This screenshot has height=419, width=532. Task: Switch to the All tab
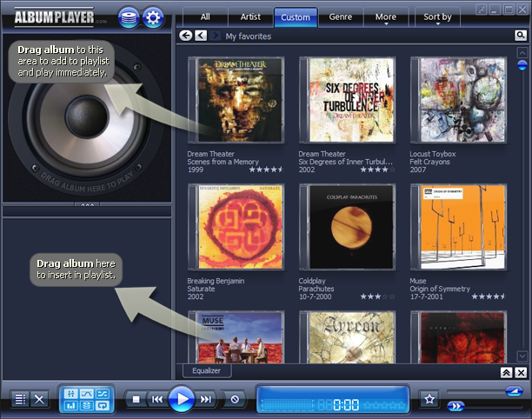pos(205,17)
